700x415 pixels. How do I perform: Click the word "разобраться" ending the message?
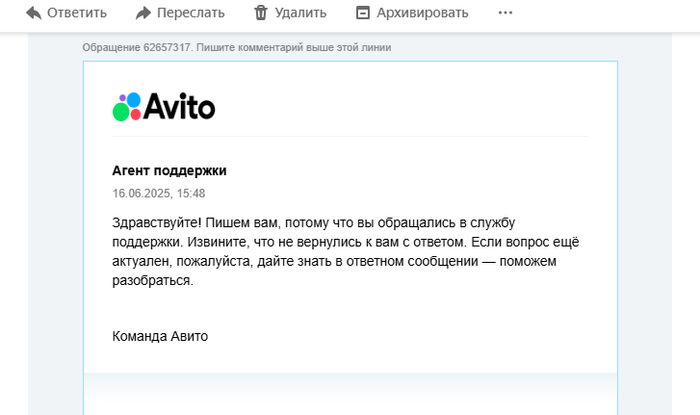click(x=150, y=281)
